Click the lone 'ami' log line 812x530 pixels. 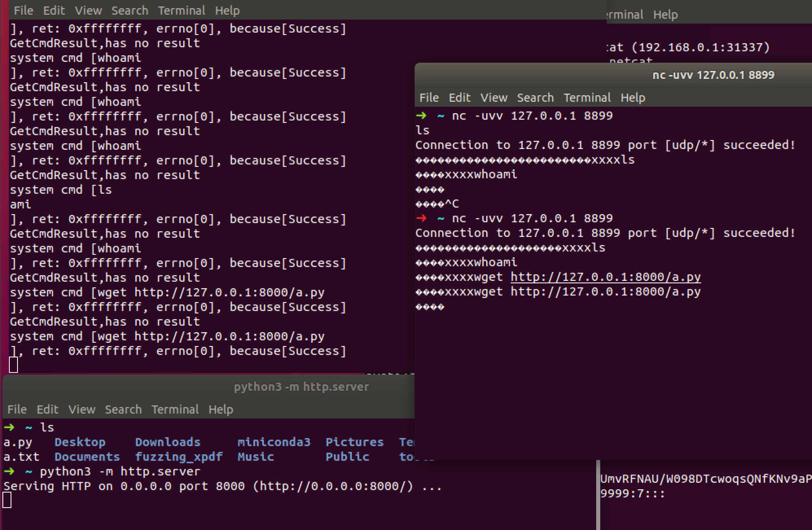(20, 205)
